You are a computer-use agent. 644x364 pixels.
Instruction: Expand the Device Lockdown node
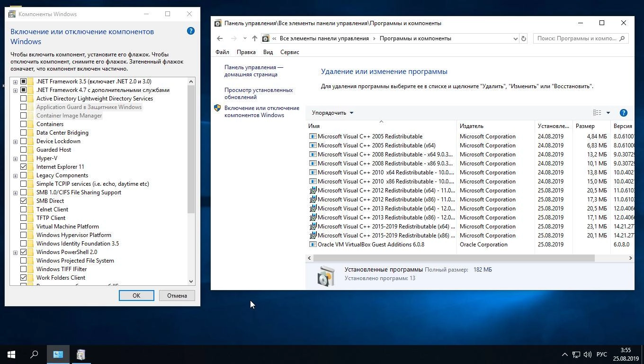click(15, 141)
